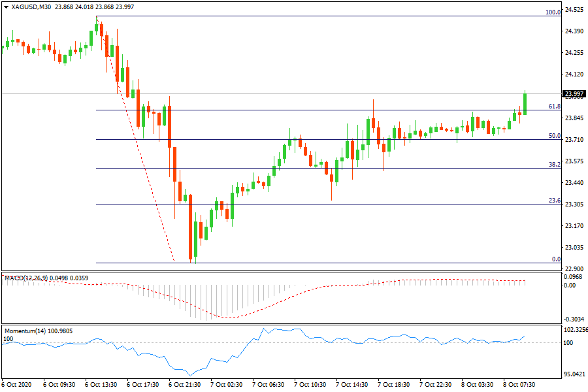Click the last green candle at right edge
The height and width of the screenshot is (392, 588).
(525, 105)
